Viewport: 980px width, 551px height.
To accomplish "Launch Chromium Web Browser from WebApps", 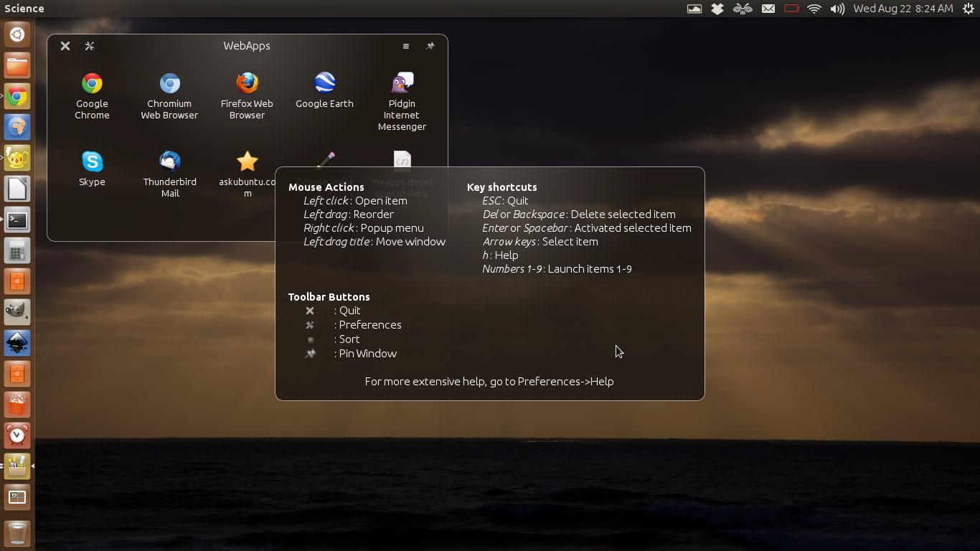I will click(x=169, y=95).
